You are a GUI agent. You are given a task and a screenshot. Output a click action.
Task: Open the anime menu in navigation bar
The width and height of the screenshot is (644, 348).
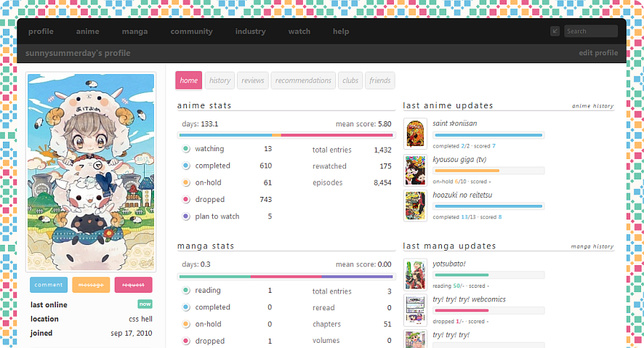(87, 31)
